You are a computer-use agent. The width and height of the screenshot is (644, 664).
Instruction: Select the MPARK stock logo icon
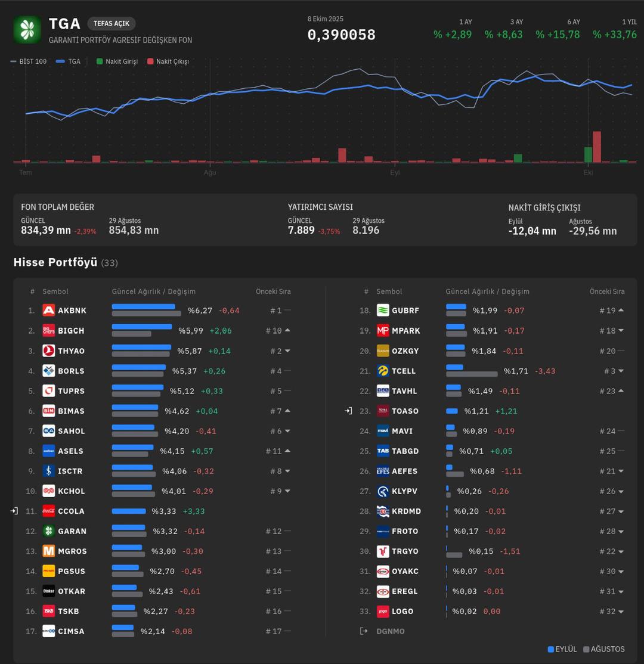click(383, 331)
